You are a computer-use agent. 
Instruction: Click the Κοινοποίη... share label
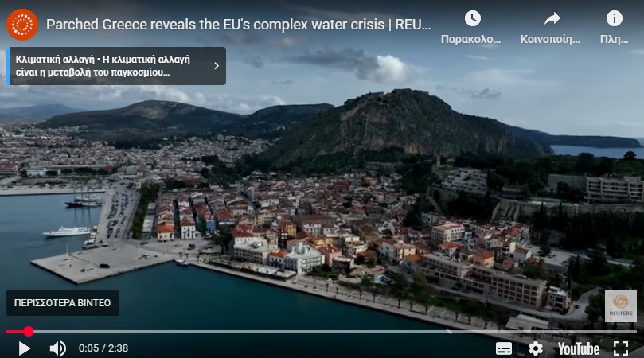tap(550, 40)
